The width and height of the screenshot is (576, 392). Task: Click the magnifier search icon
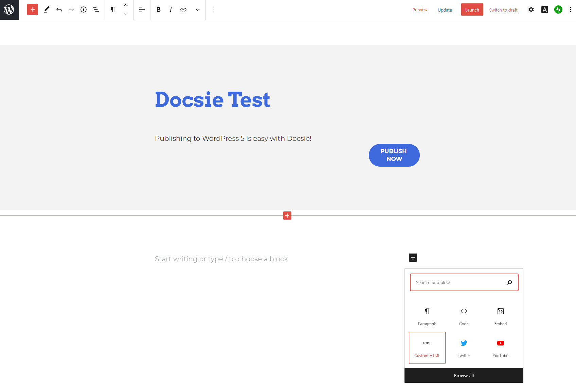(x=509, y=282)
